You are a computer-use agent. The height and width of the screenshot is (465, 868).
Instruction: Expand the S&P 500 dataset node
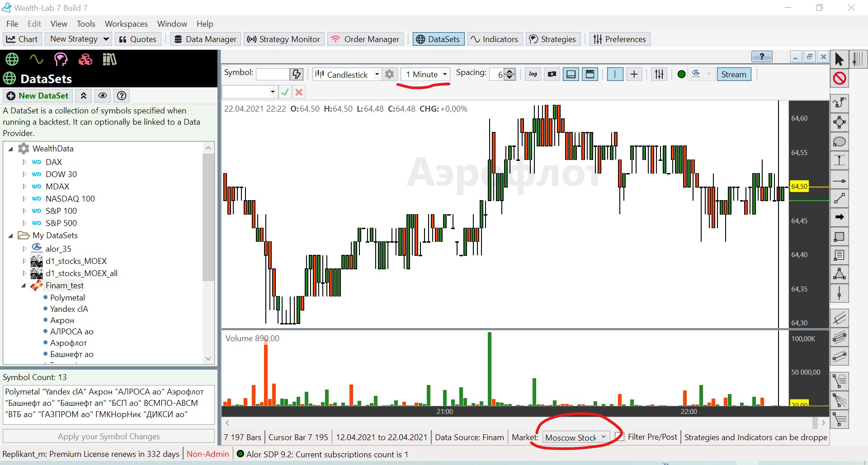[x=25, y=223]
